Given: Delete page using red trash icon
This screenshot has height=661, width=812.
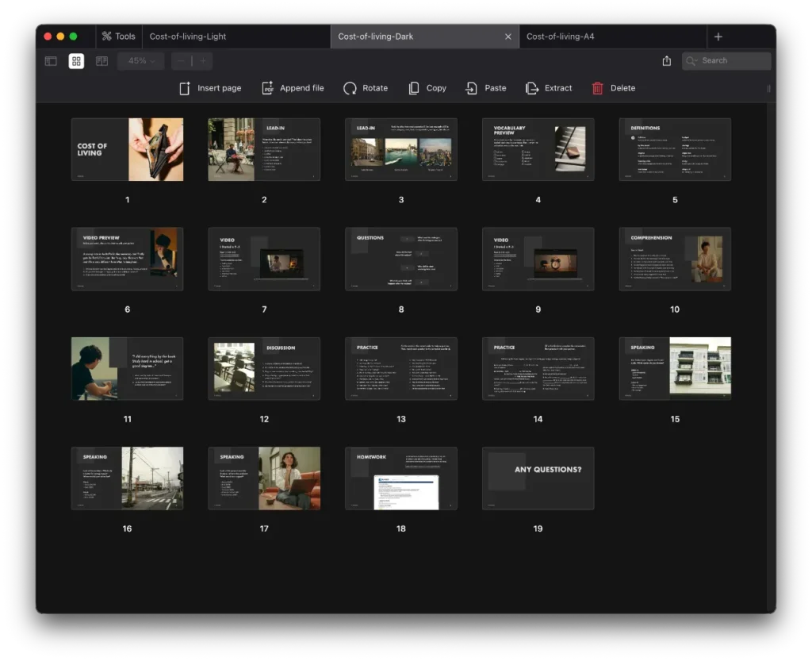Looking at the screenshot, I should tap(598, 88).
